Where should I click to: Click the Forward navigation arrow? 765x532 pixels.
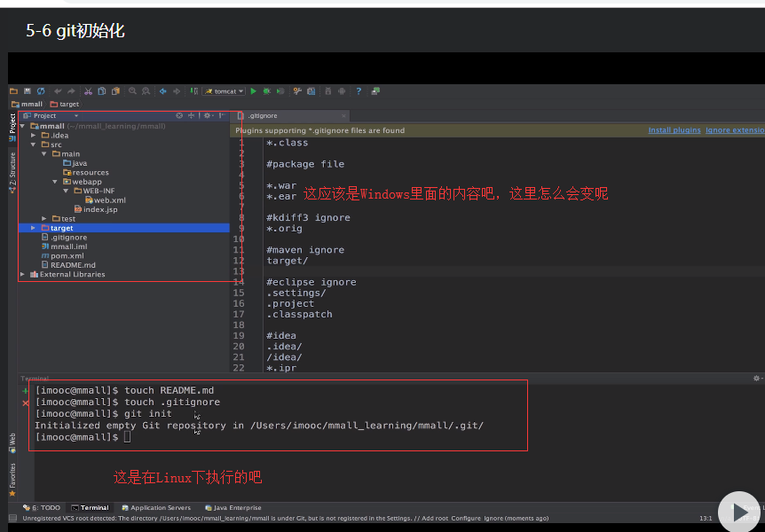[177, 91]
